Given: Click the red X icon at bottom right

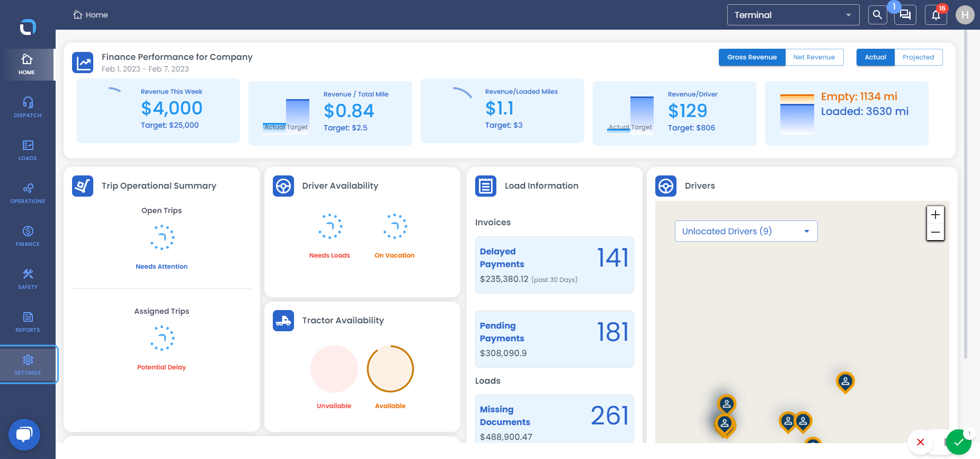Looking at the screenshot, I should click(x=921, y=442).
